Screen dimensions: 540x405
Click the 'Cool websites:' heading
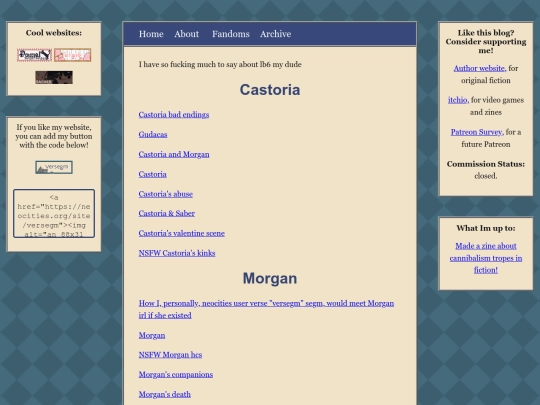pyautogui.click(x=54, y=33)
